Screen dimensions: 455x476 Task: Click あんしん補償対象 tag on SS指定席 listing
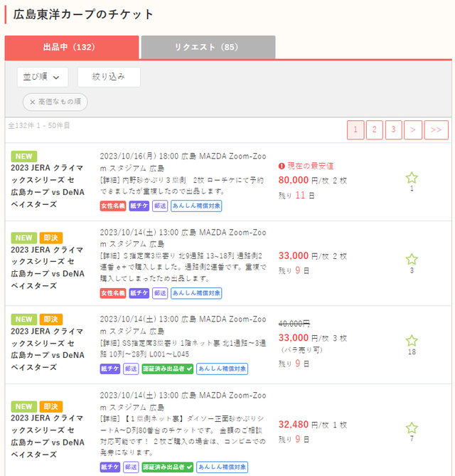(222, 369)
